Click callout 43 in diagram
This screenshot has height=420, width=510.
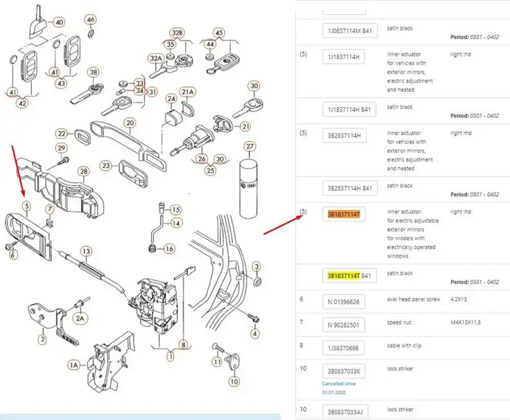click(61, 83)
